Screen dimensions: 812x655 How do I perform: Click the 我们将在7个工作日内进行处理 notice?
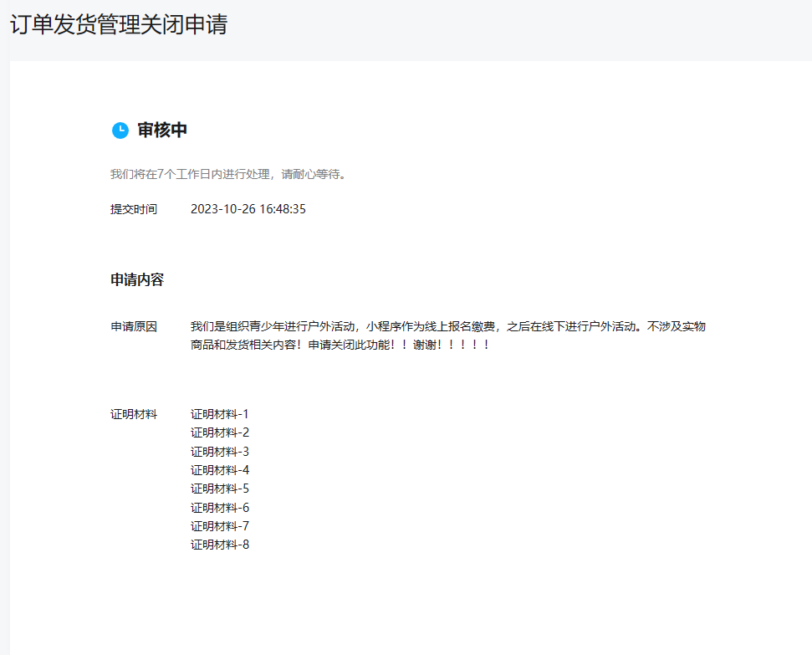[x=228, y=174]
